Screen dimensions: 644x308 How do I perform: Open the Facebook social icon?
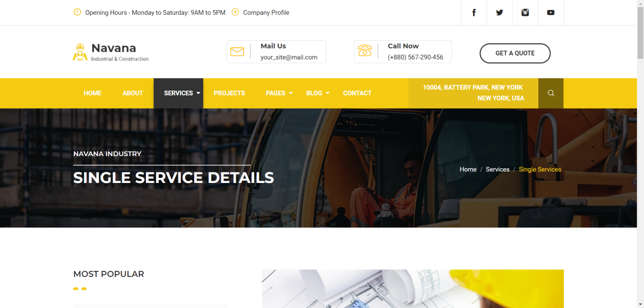tap(474, 13)
